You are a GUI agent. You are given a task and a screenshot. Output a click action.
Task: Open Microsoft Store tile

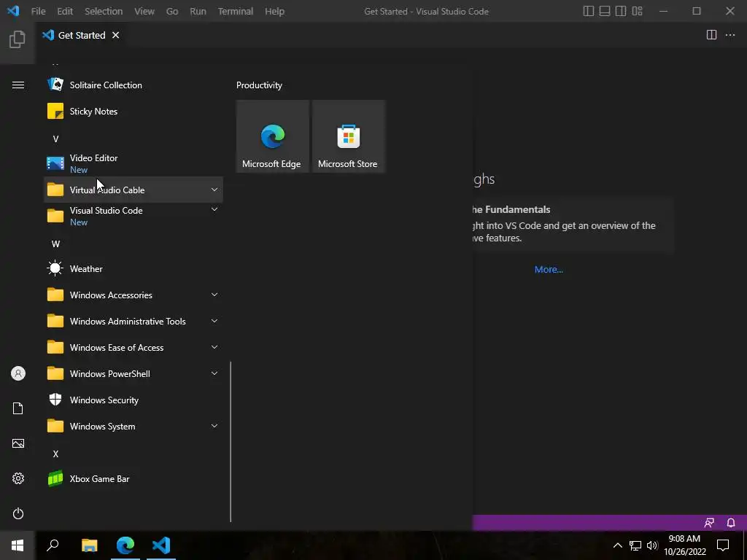[348, 136]
